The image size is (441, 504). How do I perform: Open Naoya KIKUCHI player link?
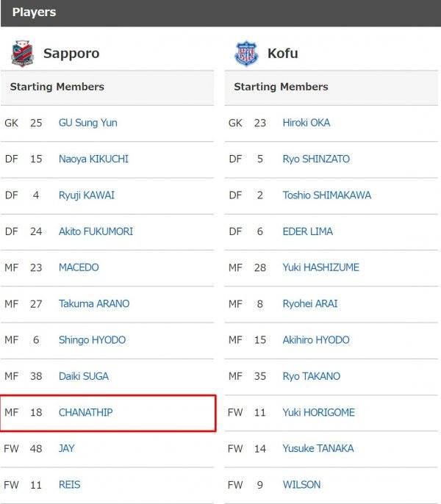pyautogui.click(x=93, y=159)
